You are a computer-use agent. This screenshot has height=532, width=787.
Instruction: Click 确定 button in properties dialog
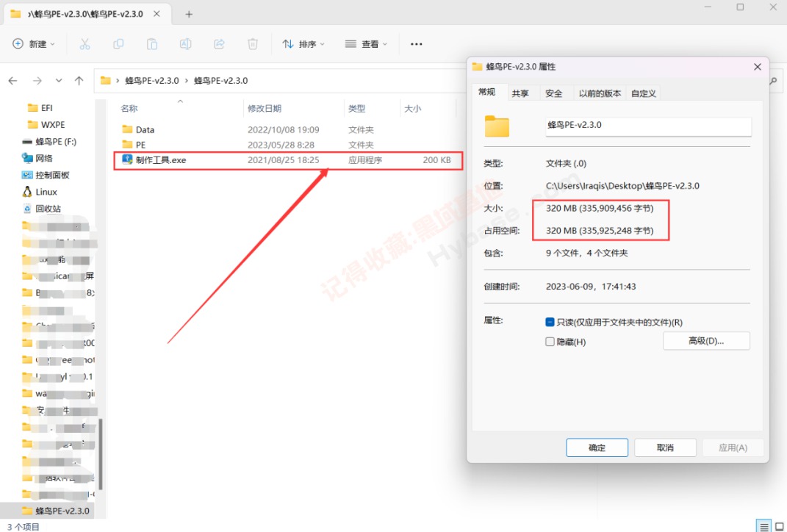[x=597, y=447]
